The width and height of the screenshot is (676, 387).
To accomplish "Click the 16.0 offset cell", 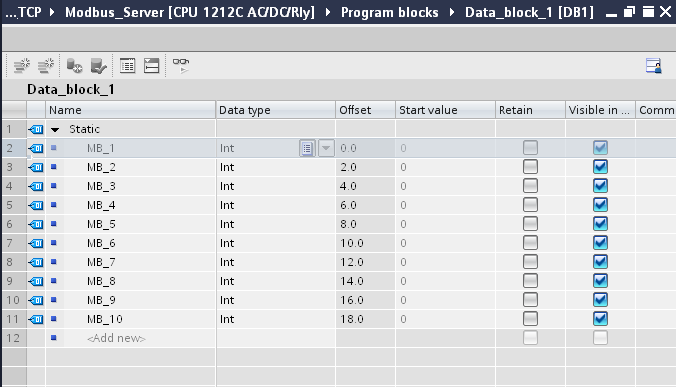I will (366, 300).
